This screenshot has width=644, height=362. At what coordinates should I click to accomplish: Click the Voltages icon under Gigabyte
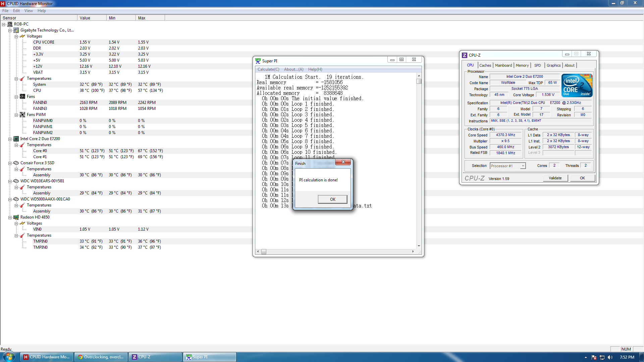tap(22, 36)
